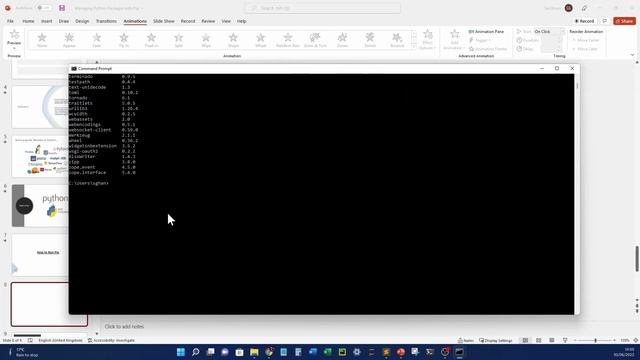Open File Explorer from the taskbar
This screenshot has height=360, width=640.
pos(254,352)
